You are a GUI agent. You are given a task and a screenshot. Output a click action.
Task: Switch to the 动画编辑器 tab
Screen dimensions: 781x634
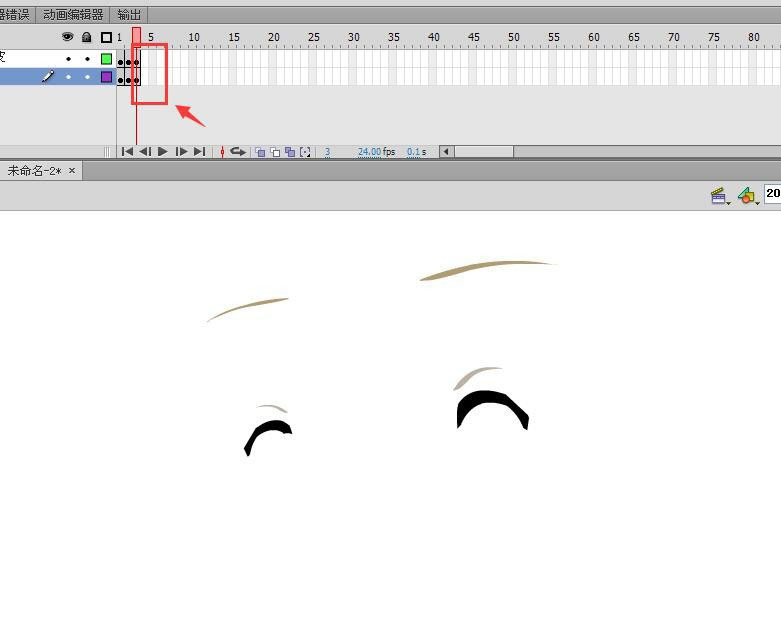pyautogui.click(x=73, y=15)
